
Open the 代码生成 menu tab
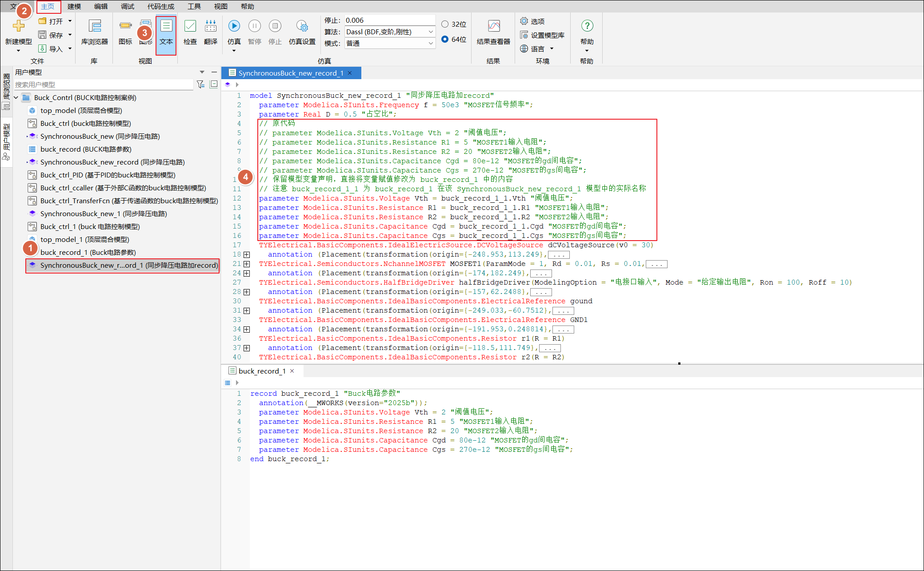pyautogui.click(x=160, y=7)
